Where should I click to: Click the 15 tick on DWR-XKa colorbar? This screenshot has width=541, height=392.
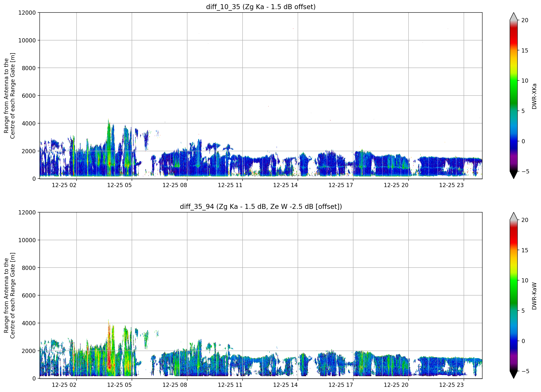525,51
